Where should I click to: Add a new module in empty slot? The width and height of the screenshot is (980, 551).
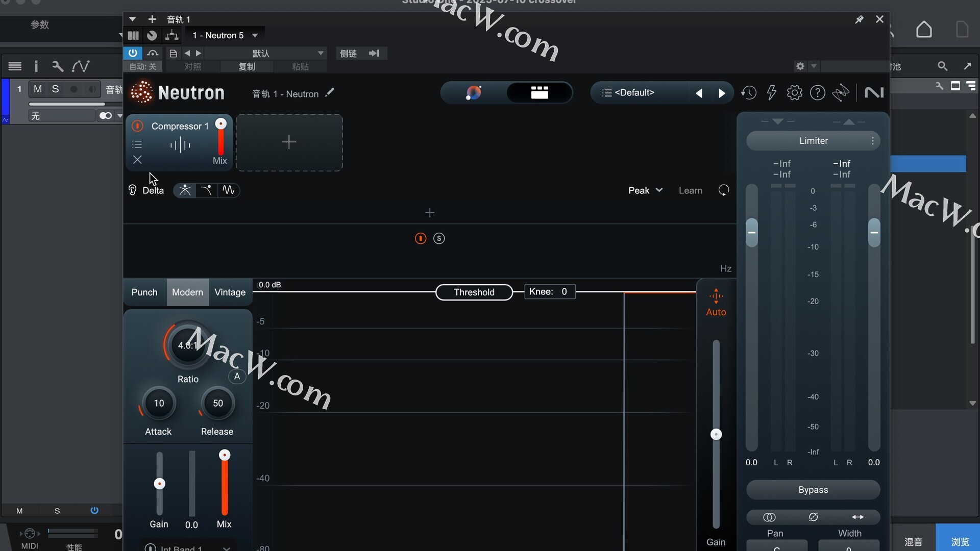pyautogui.click(x=289, y=142)
